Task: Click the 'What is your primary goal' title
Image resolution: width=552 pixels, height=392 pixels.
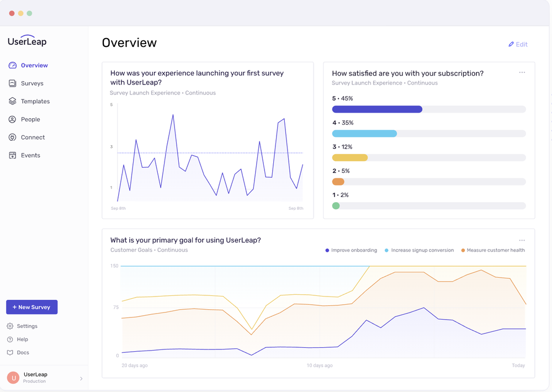Action: (185, 240)
